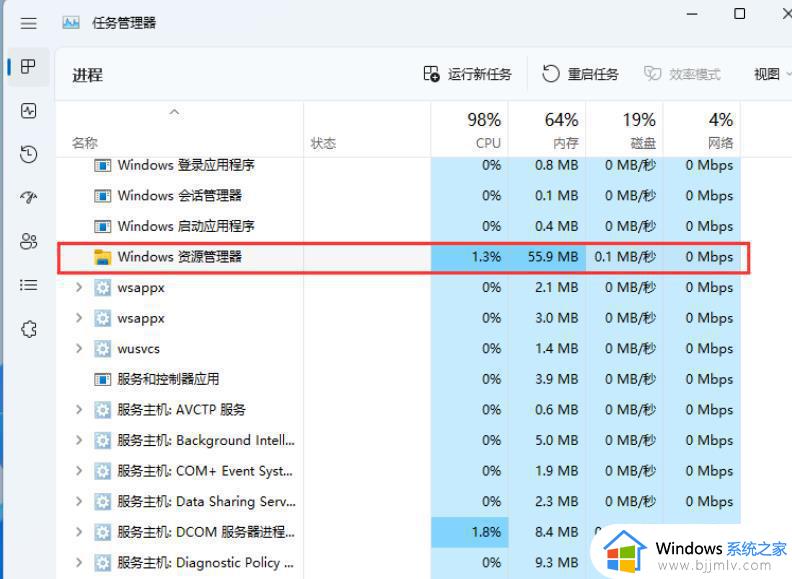Click the Windows 启动应用程序 process icon
This screenshot has width=792, height=579.
pyautogui.click(x=103, y=226)
